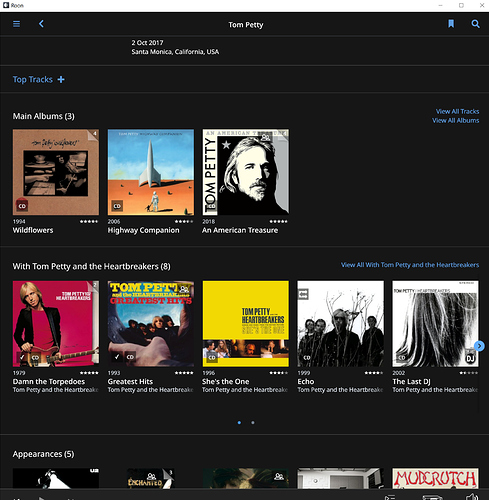Click The Last DJ title text
489x500 pixels.
411,382
